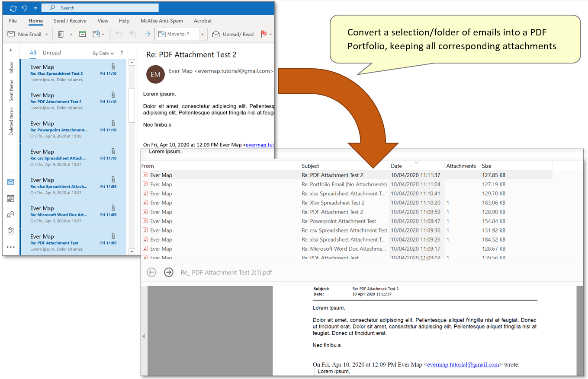Click the Send/Receive refresh icon in title bar
The height and width of the screenshot is (379, 588).
(13, 7)
